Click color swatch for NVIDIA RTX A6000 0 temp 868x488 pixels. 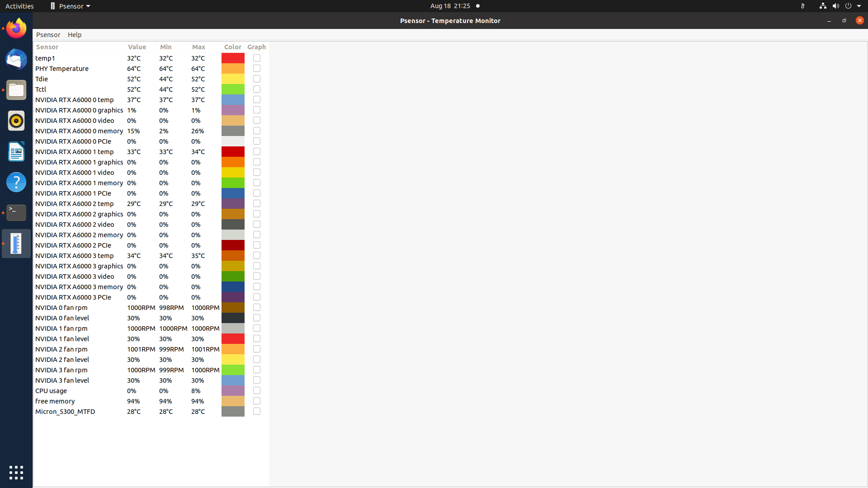[233, 99]
